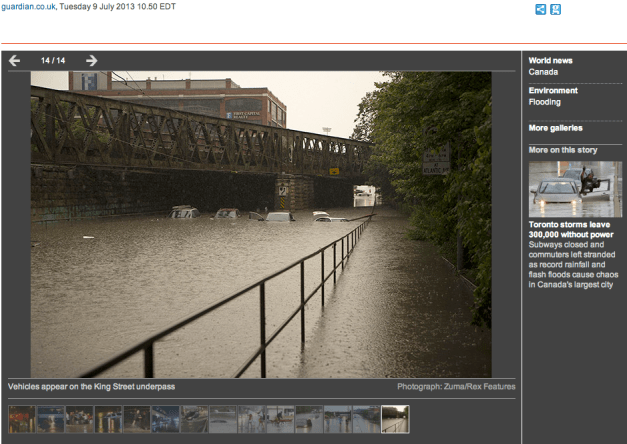
Task: Open the World news section link
Action: click(x=552, y=61)
